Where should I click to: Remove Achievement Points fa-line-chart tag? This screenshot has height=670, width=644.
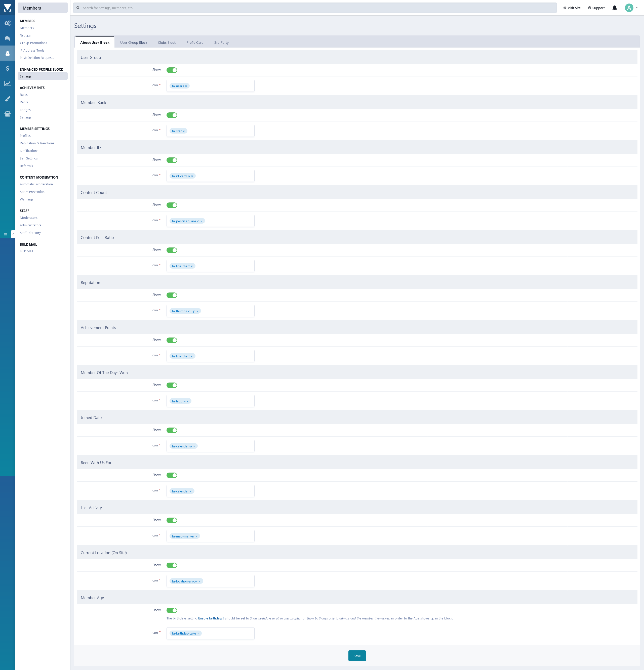(192, 356)
